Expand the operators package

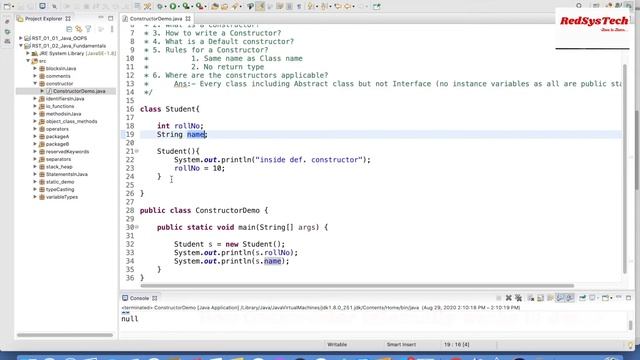pyautogui.click(x=35, y=129)
